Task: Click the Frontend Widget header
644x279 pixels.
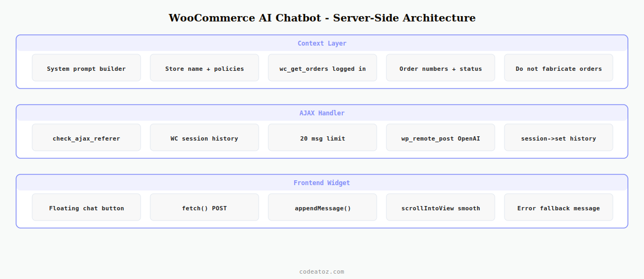Action: click(x=322, y=183)
